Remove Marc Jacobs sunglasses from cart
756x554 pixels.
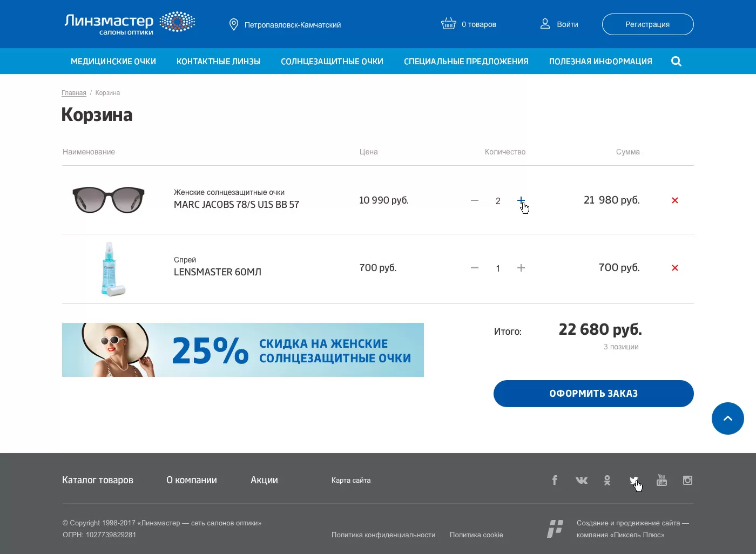675,200
